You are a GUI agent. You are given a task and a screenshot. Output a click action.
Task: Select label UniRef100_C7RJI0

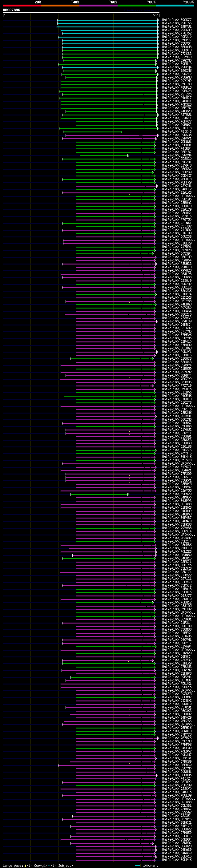point(177,128)
